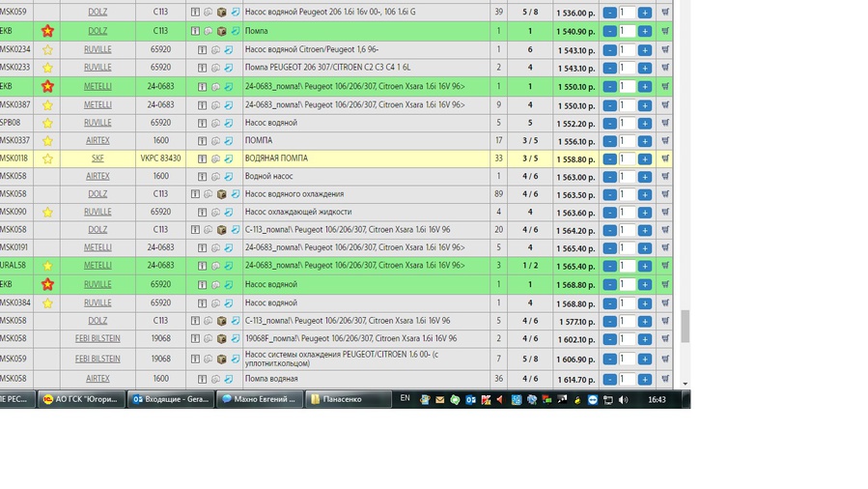The image size is (868, 489).
Task: Open the package box icon in 'Помпа' DOLZ row
Action: tap(221, 31)
